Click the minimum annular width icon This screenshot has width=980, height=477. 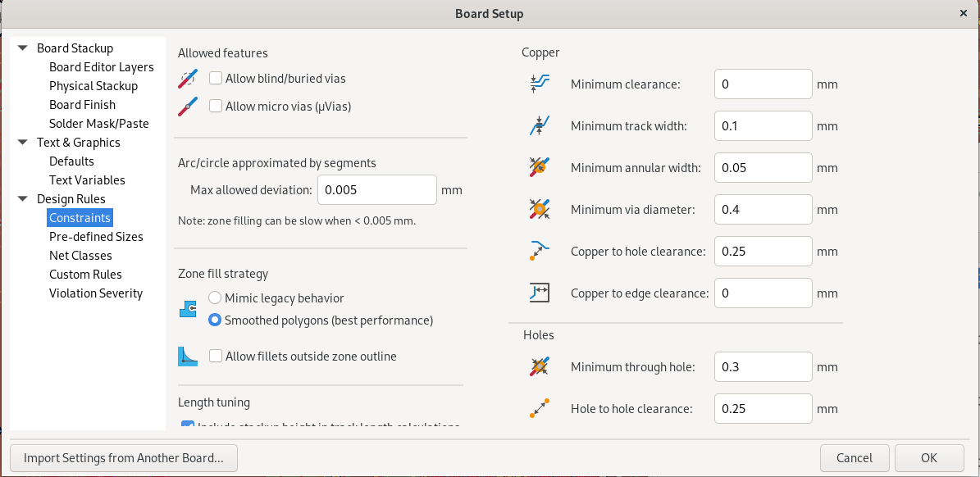click(x=539, y=167)
